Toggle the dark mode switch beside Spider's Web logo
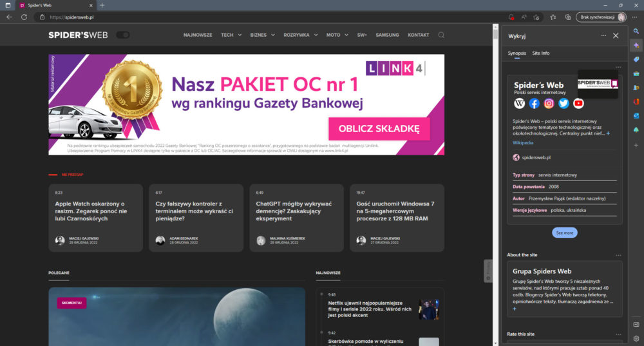The width and height of the screenshot is (644, 346). click(123, 35)
